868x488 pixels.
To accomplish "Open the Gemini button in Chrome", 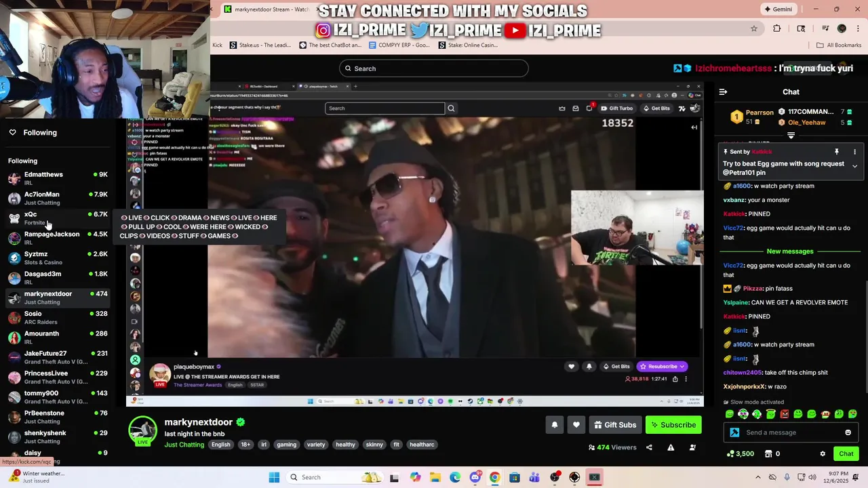I will 778,9.
